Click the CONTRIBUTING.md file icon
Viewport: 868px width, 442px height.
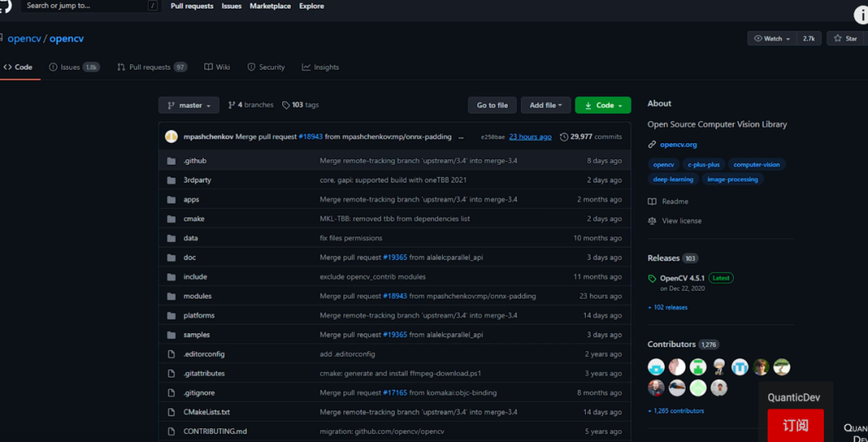click(x=171, y=432)
